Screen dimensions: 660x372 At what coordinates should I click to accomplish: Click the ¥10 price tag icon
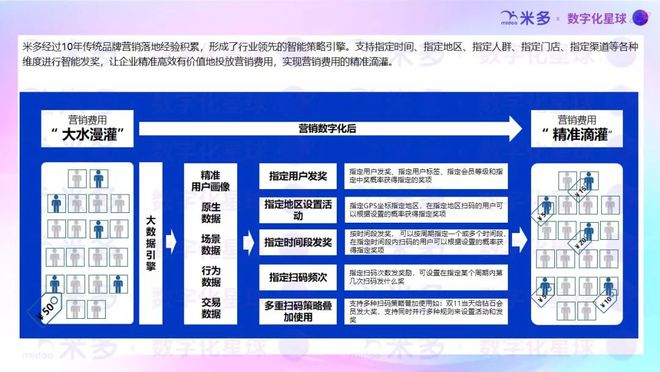click(x=605, y=299)
